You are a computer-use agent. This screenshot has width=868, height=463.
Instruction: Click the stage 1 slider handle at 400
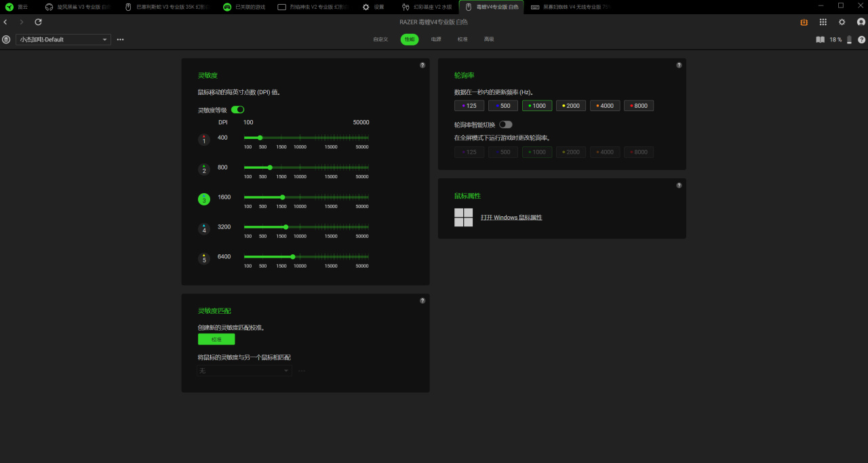(x=260, y=138)
